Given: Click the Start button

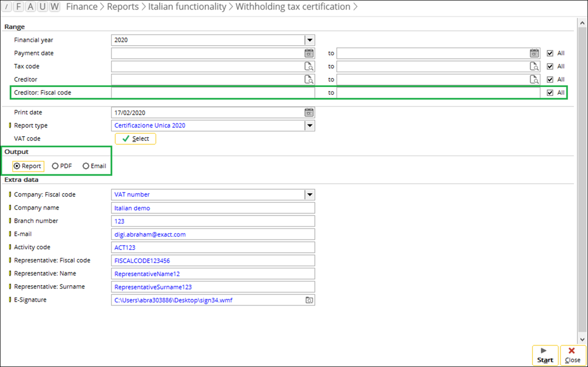Looking at the screenshot, I should 545,355.
